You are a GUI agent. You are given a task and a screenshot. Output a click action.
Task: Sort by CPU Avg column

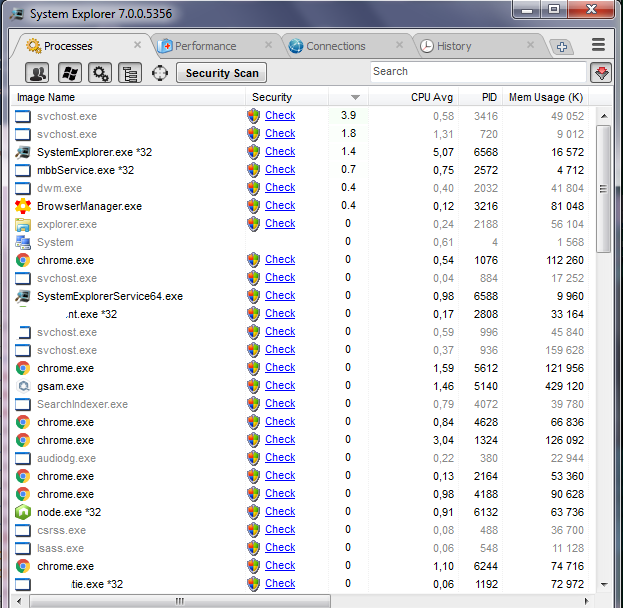(414, 97)
